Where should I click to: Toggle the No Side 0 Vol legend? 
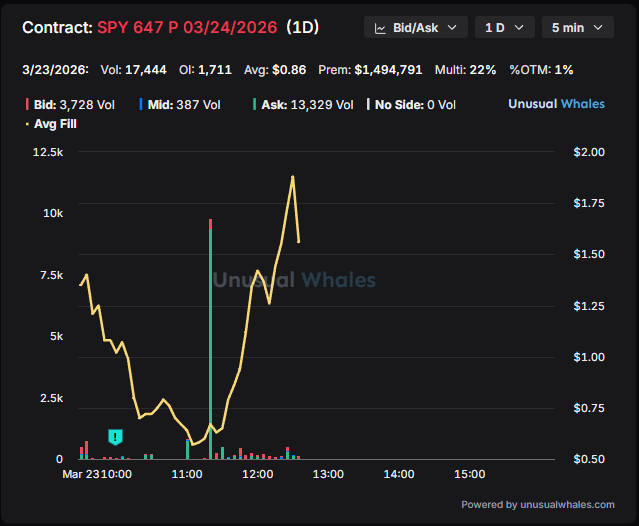tap(411, 105)
